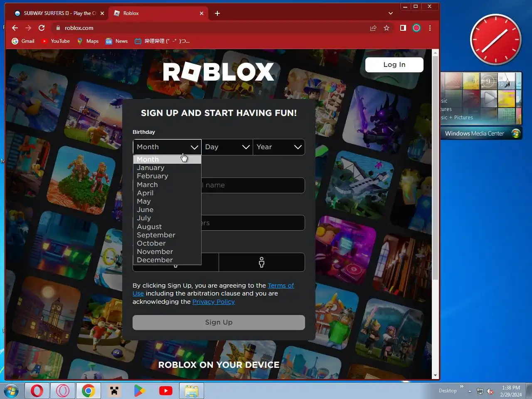Select the male gender icon button
This screenshot has width=532, height=399.
[262, 262]
